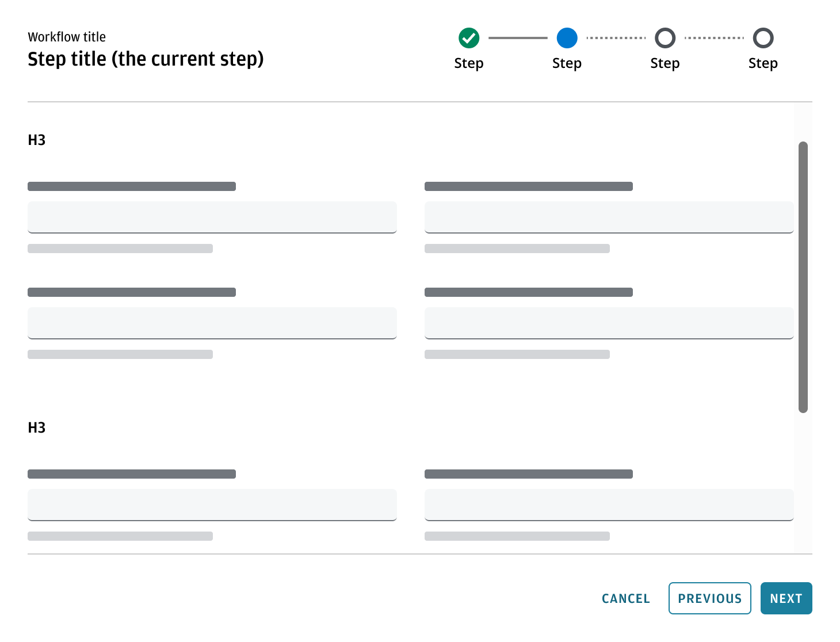Click the second-row right input field
The image size is (840, 642).
pyautogui.click(x=609, y=323)
